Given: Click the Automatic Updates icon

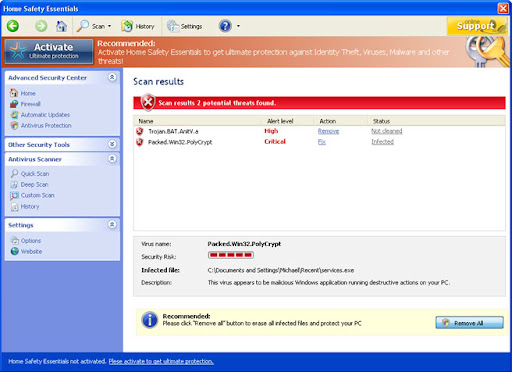Looking at the screenshot, I should (x=14, y=114).
